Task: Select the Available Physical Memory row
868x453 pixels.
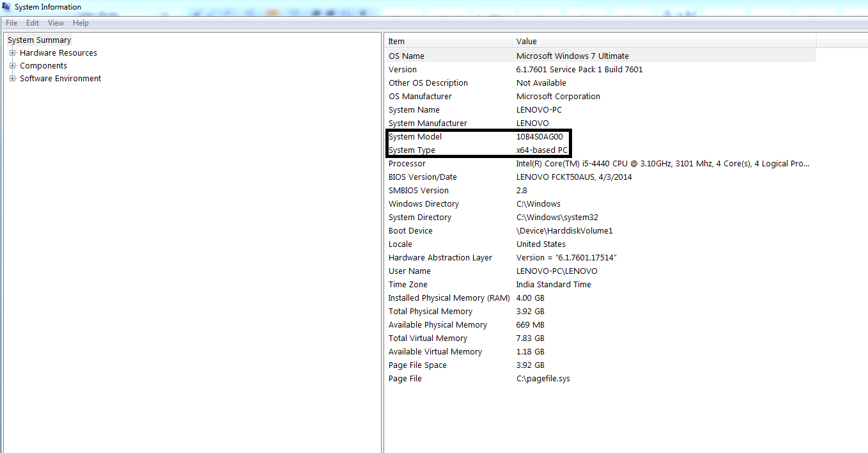Action: click(601, 325)
